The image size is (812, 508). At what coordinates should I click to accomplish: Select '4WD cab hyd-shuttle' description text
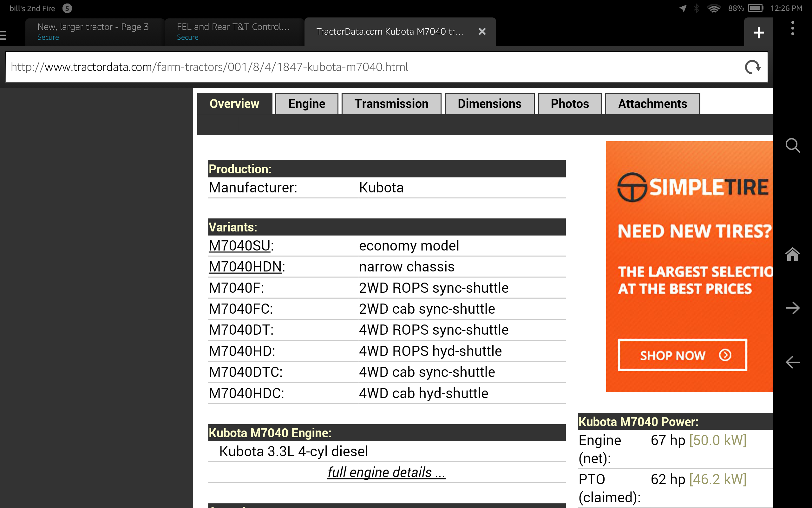coord(423,393)
